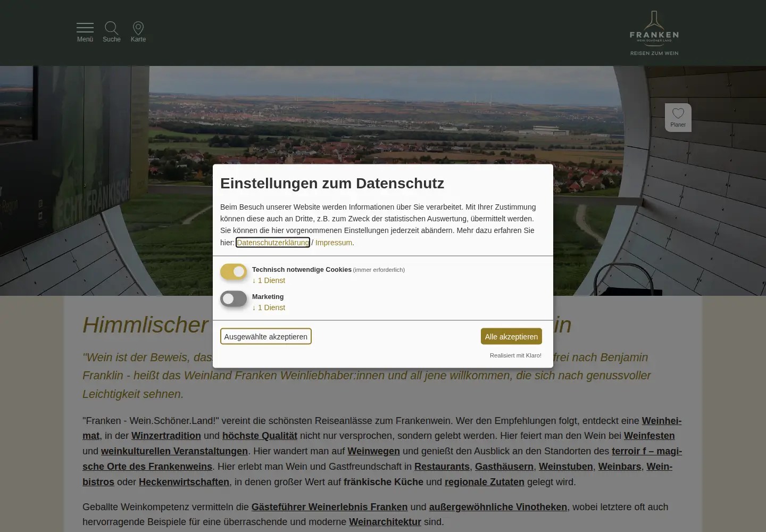Follow the Heckenwirtschaften link
The image size is (766, 532).
click(184, 482)
